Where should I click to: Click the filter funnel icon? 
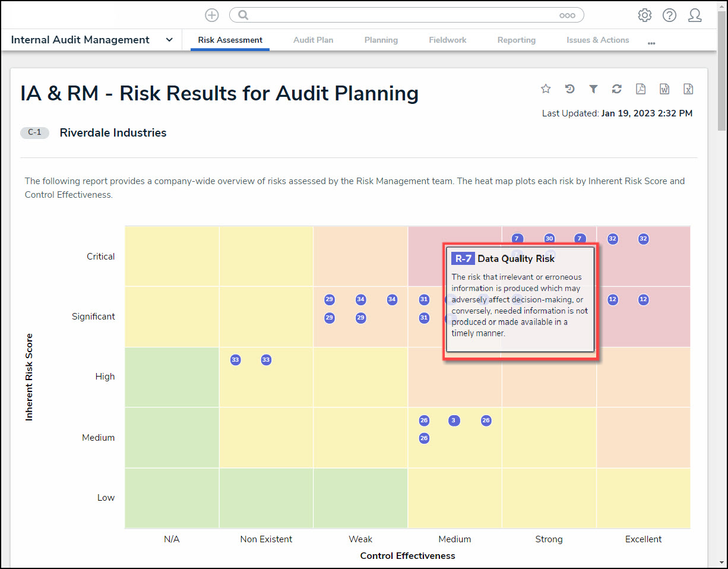[593, 89]
